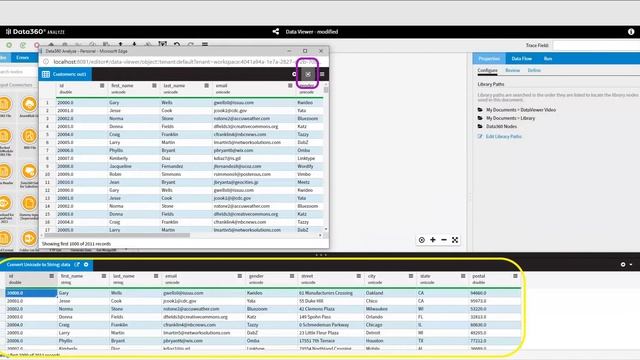Image resolution: width=640 pixels, height=360 pixels.
Task: Click the selected cell 20000.0 in the bottom grid
Action: point(31,293)
